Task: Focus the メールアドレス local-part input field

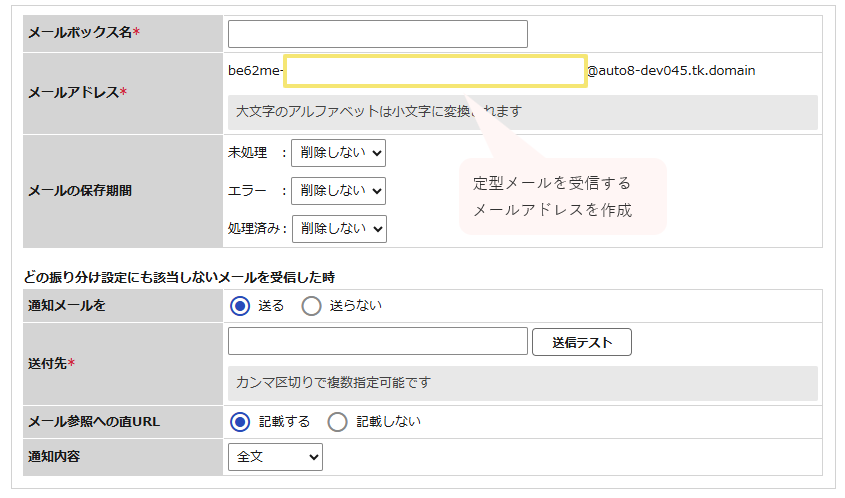Action: [435, 71]
